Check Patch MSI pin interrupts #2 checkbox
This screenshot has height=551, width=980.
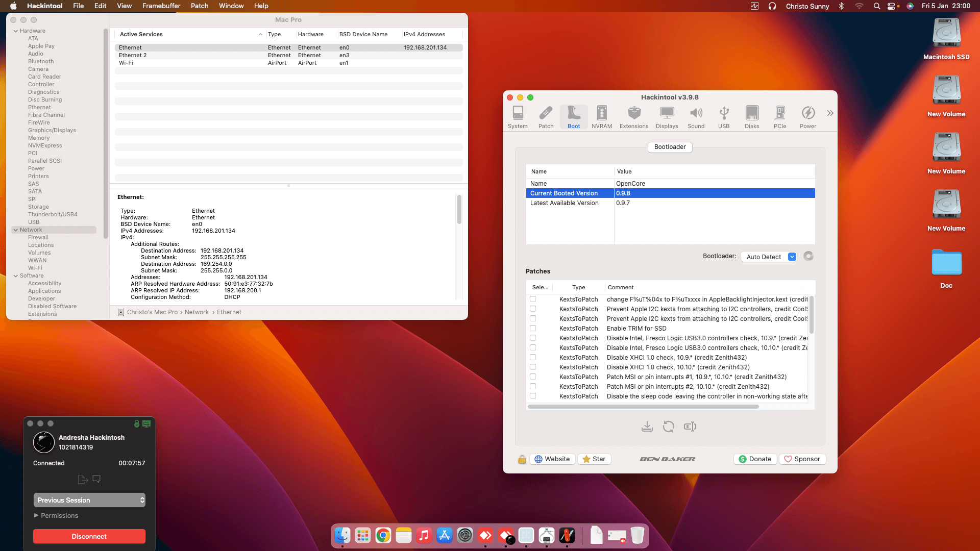tap(533, 387)
